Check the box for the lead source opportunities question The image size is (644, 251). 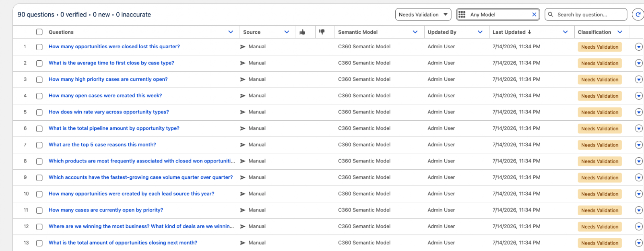click(x=39, y=194)
